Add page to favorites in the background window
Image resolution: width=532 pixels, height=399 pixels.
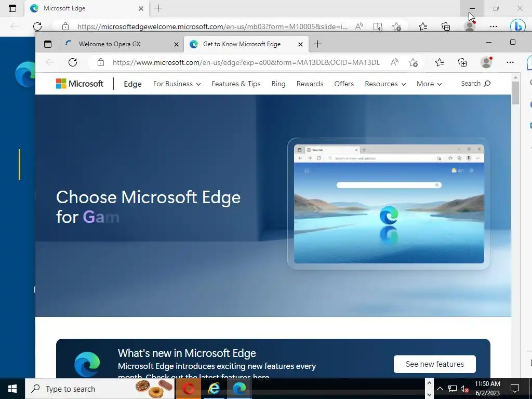(x=396, y=26)
